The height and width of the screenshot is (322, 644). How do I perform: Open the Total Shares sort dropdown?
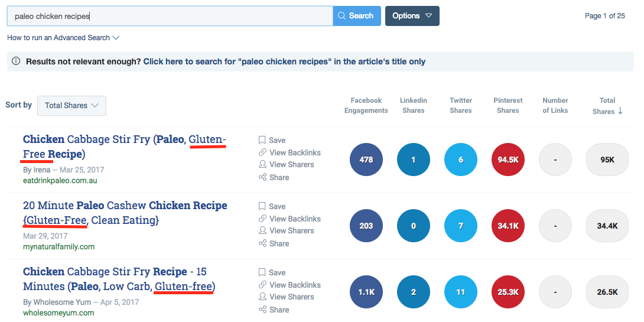point(71,106)
